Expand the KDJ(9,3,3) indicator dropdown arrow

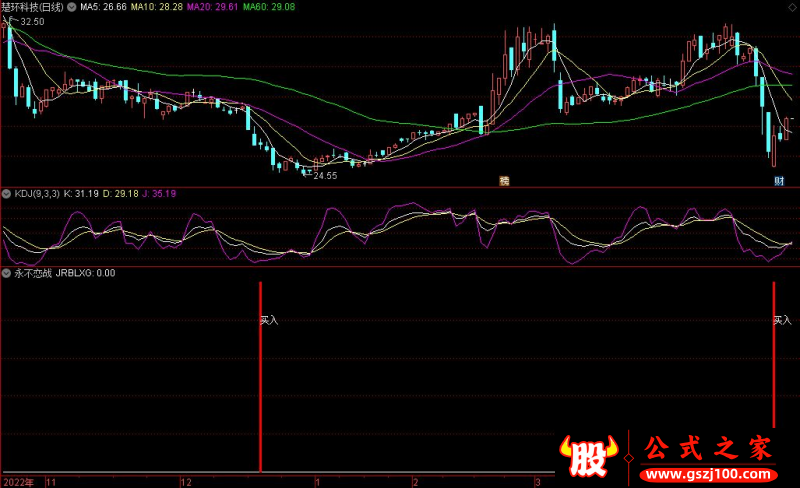pyautogui.click(x=6, y=193)
